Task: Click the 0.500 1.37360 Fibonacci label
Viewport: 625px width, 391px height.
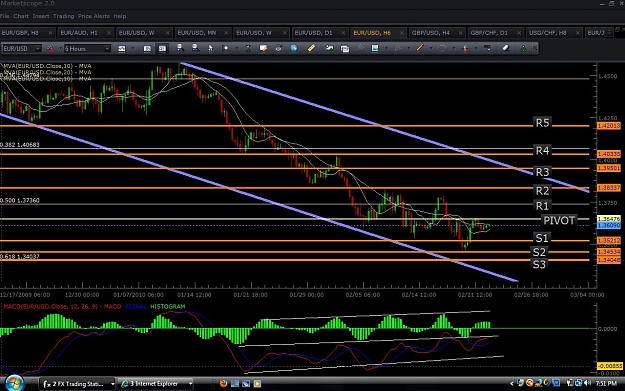Action: point(20,200)
